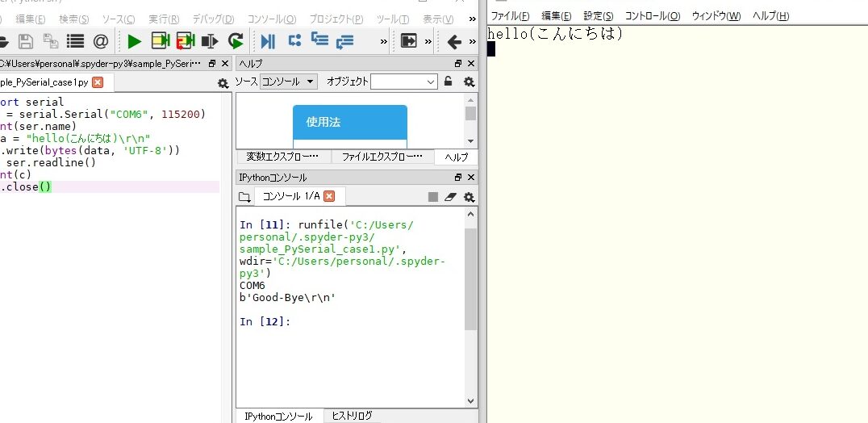Run the current cell

click(x=160, y=41)
